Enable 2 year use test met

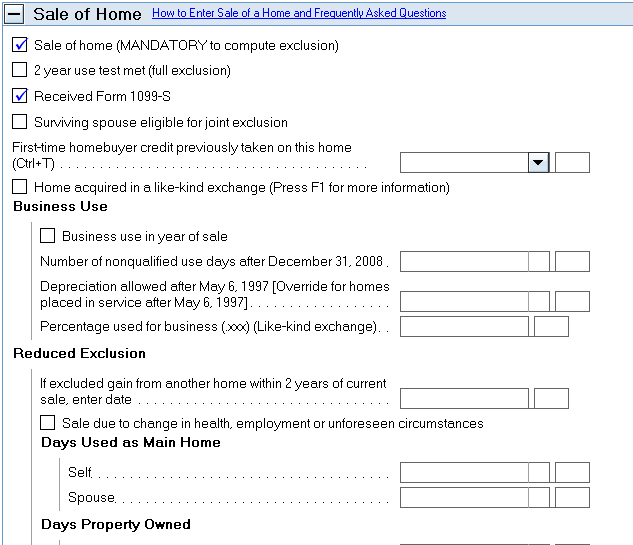click(x=20, y=70)
